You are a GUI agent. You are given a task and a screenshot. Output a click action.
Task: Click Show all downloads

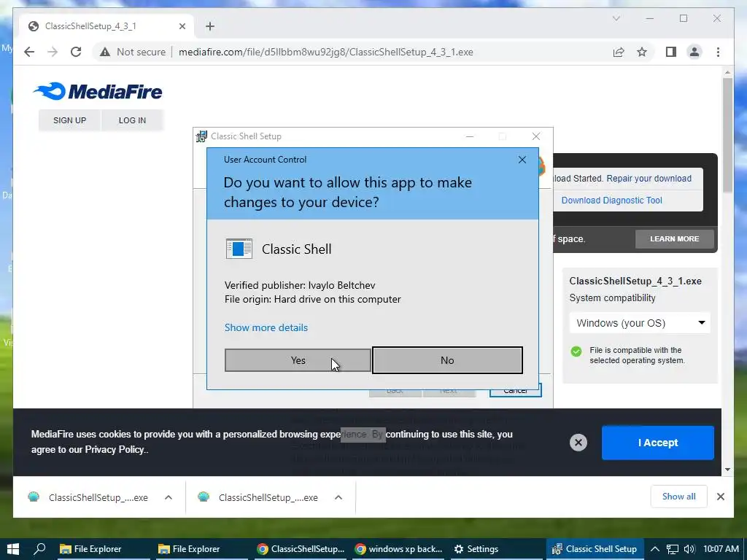point(679,497)
